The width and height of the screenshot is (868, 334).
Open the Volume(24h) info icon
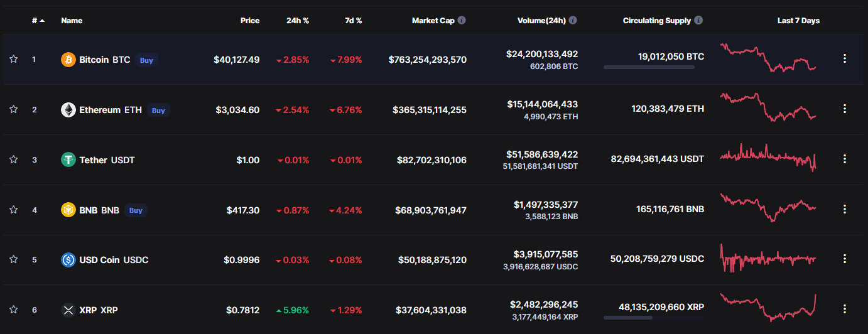click(x=573, y=21)
